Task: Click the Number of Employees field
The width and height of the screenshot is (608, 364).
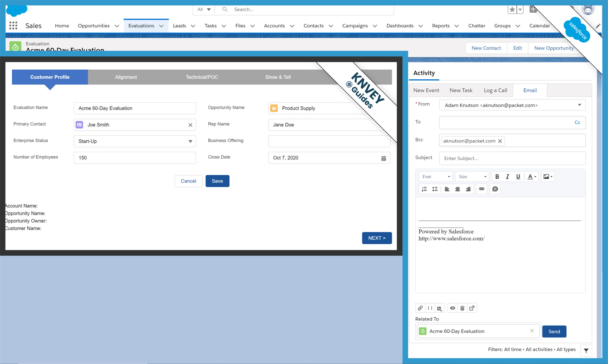Action: tap(135, 158)
